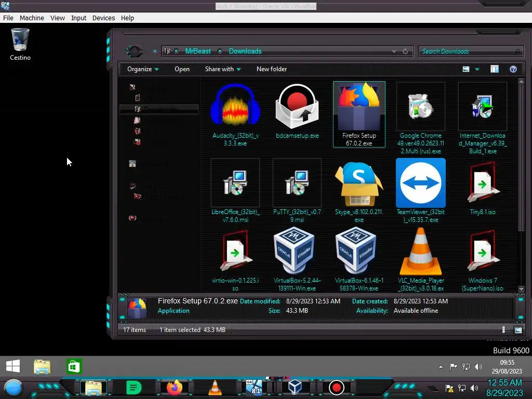Refresh the Downloads folder via address bar icon
532x399 pixels.
click(405, 51)
